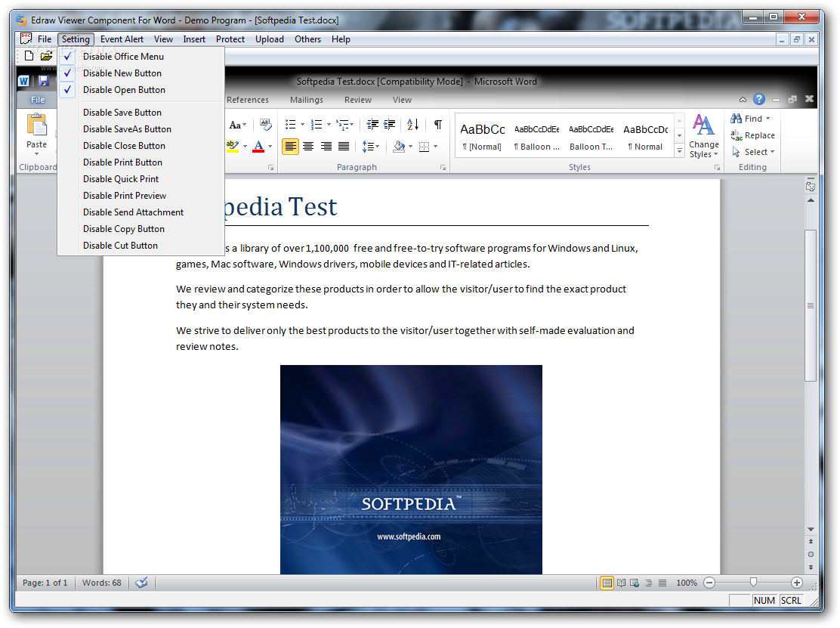
Task: Expand the Styles gallery More arrow
Action: click(679, 152)
